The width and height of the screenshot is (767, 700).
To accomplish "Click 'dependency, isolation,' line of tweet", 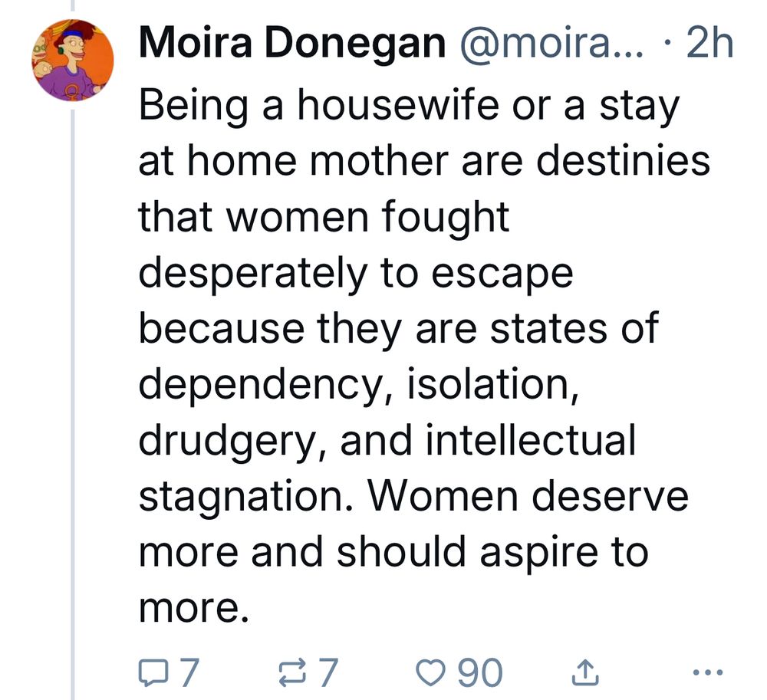I will click(x=358, y=385).
